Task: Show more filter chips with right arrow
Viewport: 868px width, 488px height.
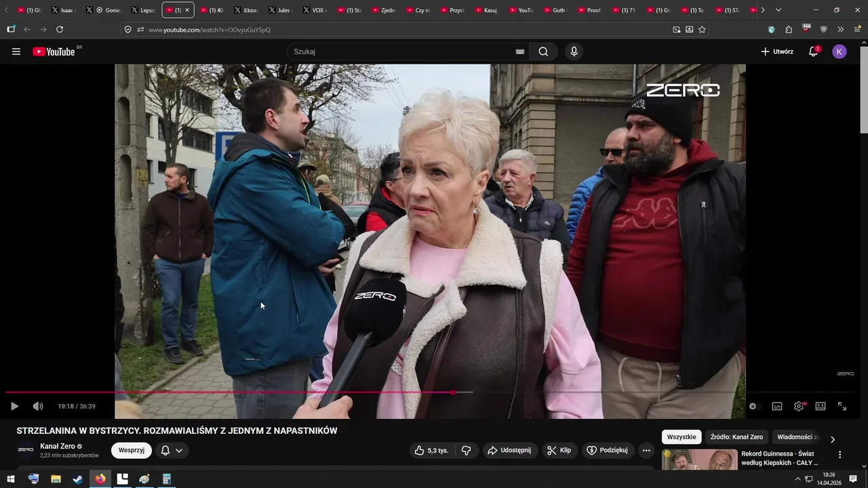Action: (x=833, y=439)
